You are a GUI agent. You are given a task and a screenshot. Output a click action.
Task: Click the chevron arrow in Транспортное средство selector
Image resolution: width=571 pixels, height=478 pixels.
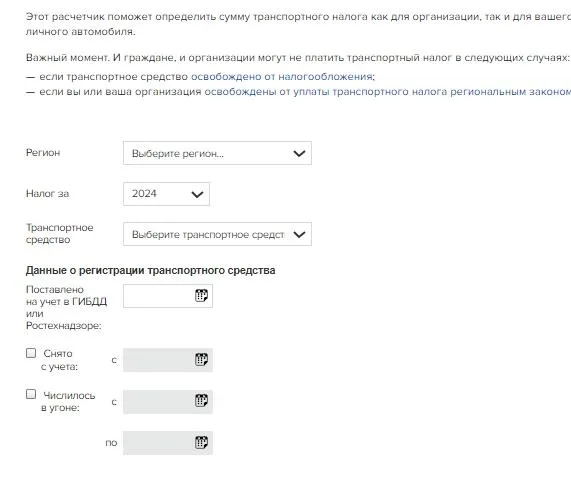[x=299, y=234]
